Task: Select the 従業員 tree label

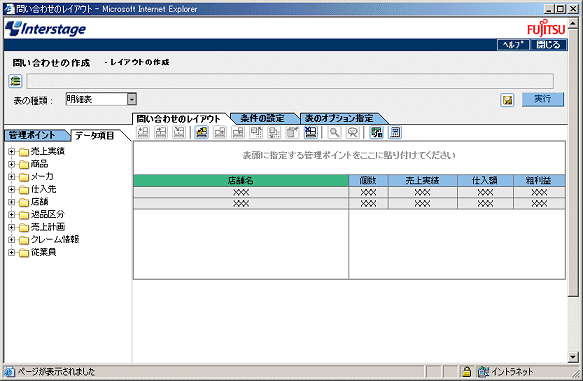Action: click(44, 252)
